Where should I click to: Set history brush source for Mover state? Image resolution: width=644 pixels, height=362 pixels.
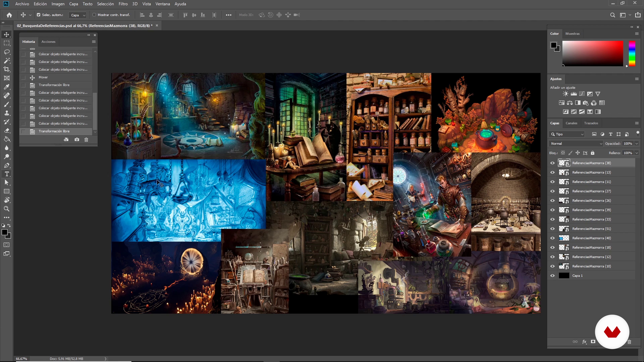23,77
